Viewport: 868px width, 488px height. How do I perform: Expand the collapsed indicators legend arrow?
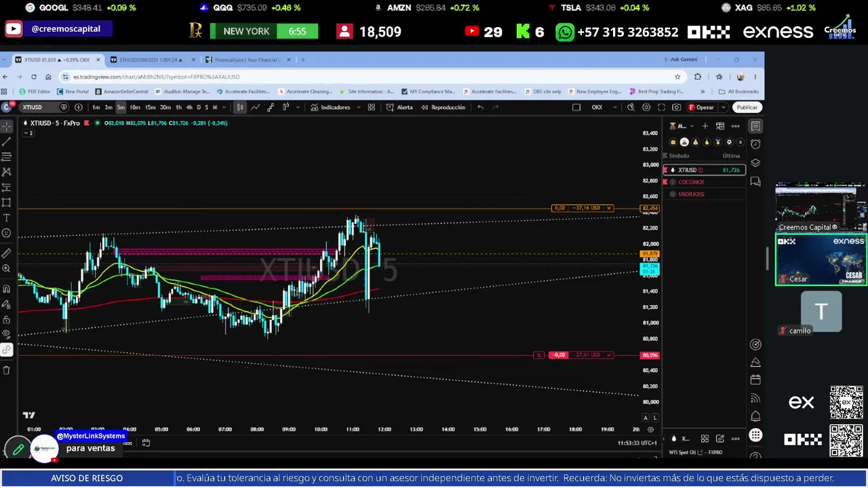click(28, 133)
